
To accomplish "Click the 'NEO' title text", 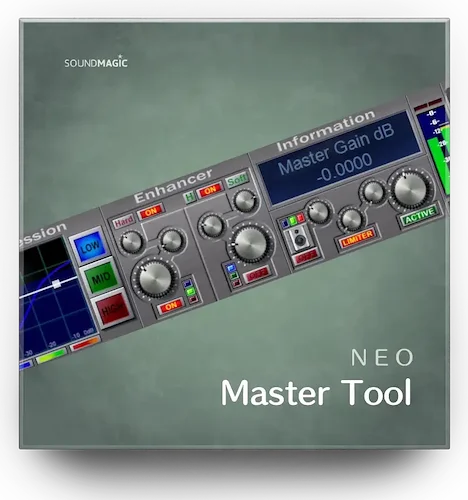I will 382,357.
